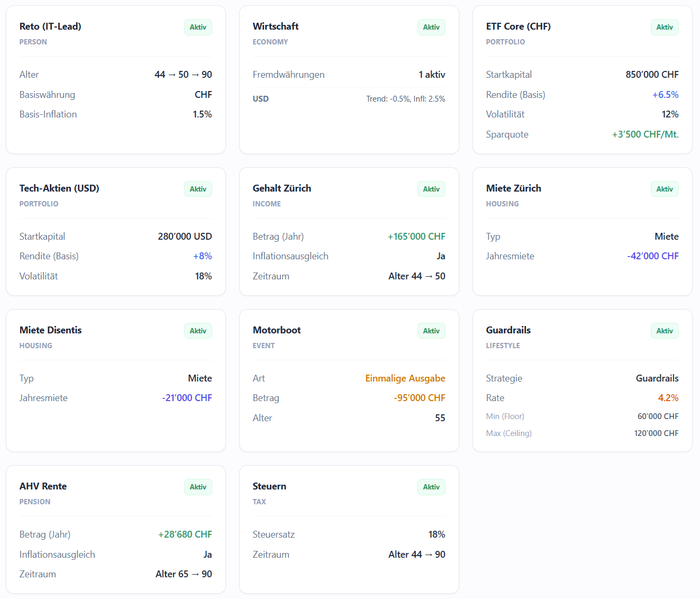Toggle Aktiv badge on Reto (IT-Lead) card

point(198,27)
